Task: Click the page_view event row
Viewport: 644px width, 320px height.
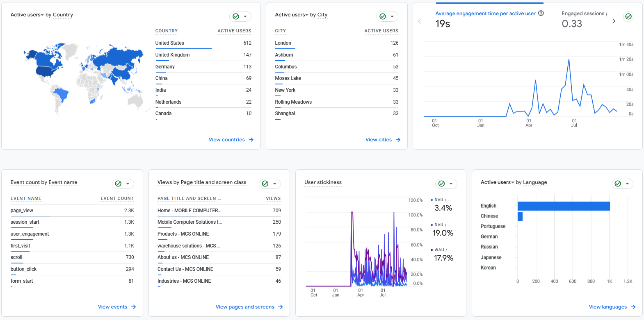Action: (72, 211)
